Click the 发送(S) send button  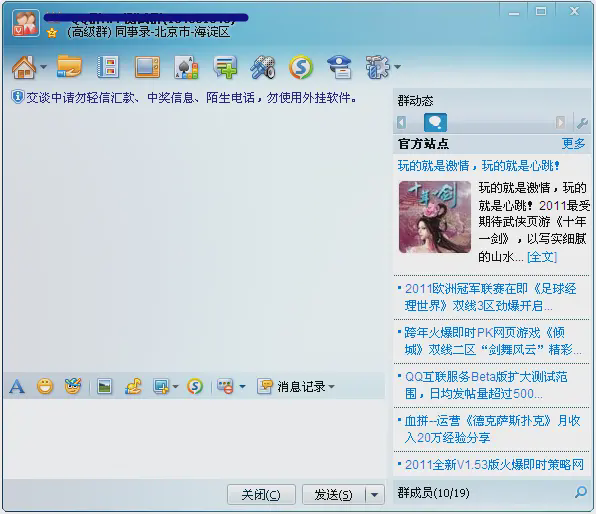tap(334, 494)
